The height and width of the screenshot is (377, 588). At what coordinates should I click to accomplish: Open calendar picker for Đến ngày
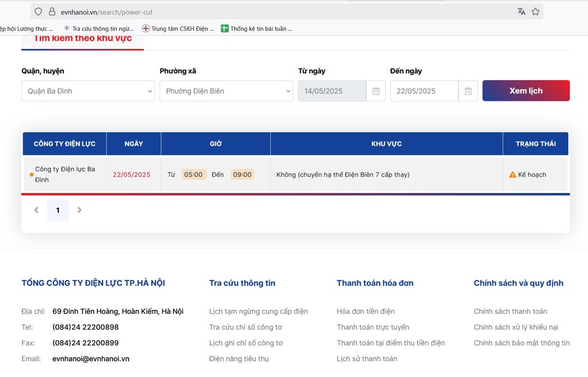click(468, 91)
